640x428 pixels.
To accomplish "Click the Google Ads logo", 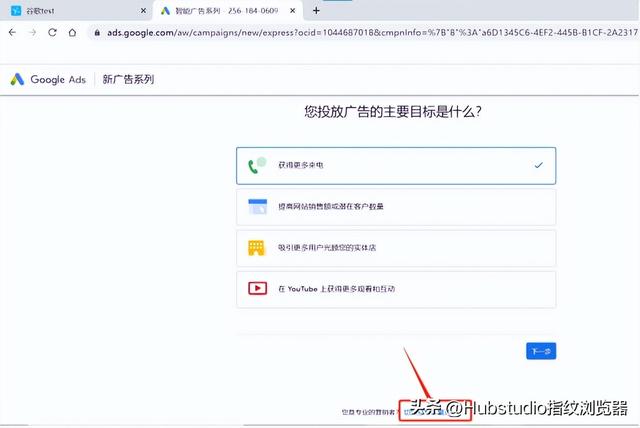I will pyautogui.click(x=48, y=79).
